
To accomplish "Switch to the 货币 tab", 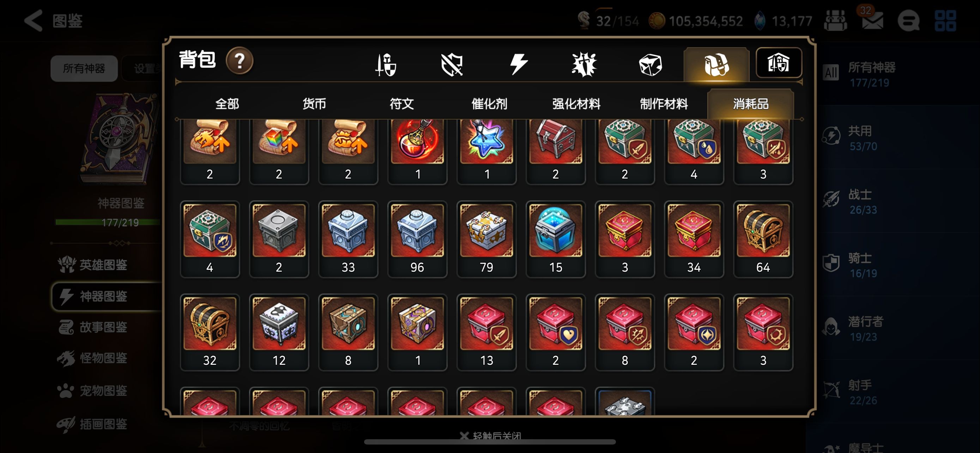I will [x=314, y=104].
